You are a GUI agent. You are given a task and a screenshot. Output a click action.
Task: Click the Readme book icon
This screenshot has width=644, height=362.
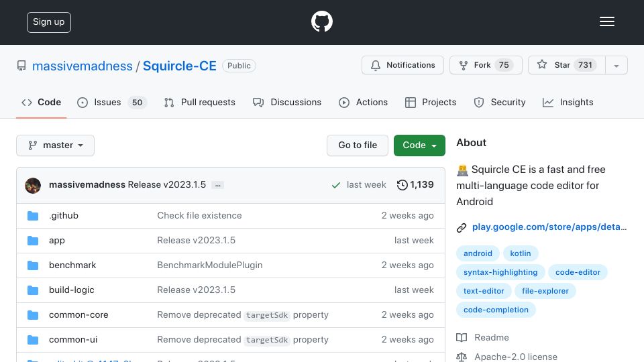pyautogui.click(x=462, y=338)
